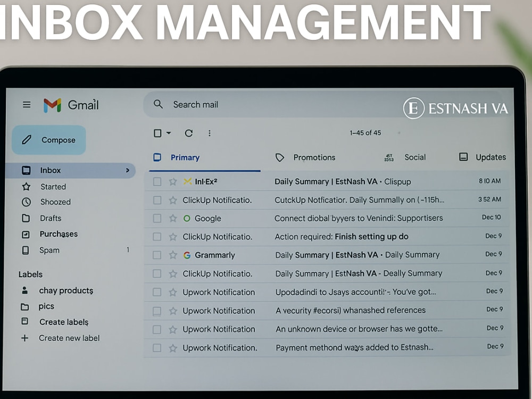Screen dimensions: 532x399
Task: Open email 'Action required: Finish setting up do'
Action: pos(342,237)
